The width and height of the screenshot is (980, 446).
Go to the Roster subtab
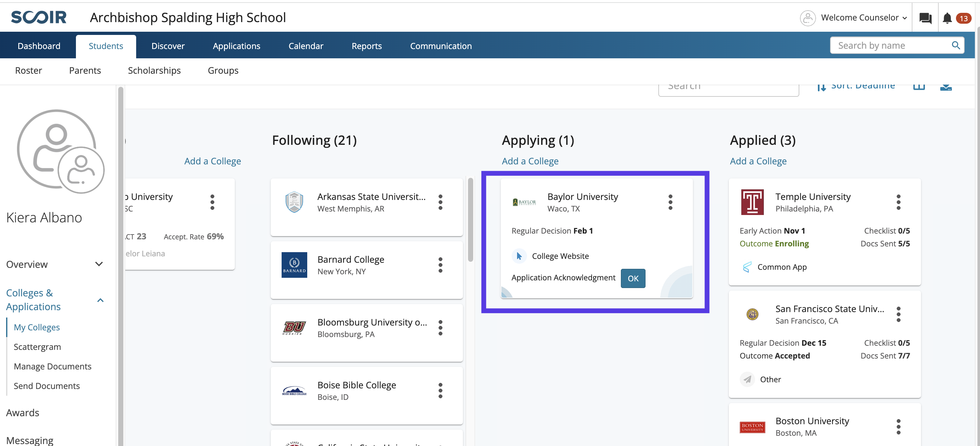click(29, 71)
